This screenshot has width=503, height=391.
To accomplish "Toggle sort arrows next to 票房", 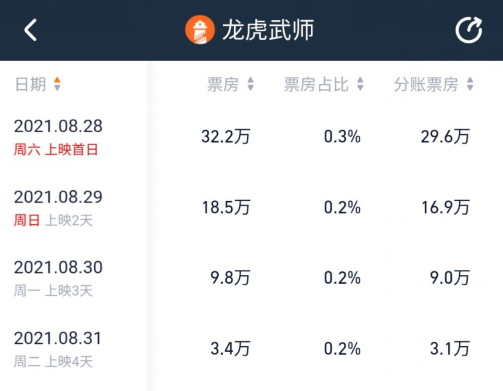I will click(x=251, y=84).
